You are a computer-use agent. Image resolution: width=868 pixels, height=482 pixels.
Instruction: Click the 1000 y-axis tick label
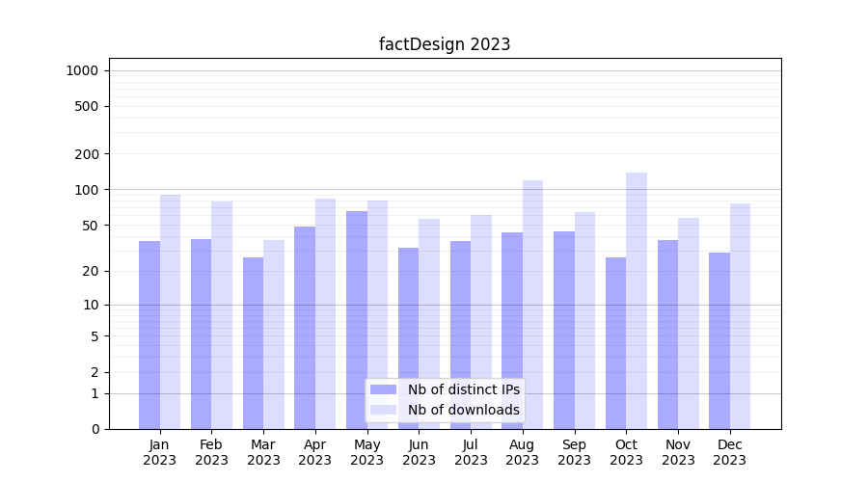tap(82, 70)
